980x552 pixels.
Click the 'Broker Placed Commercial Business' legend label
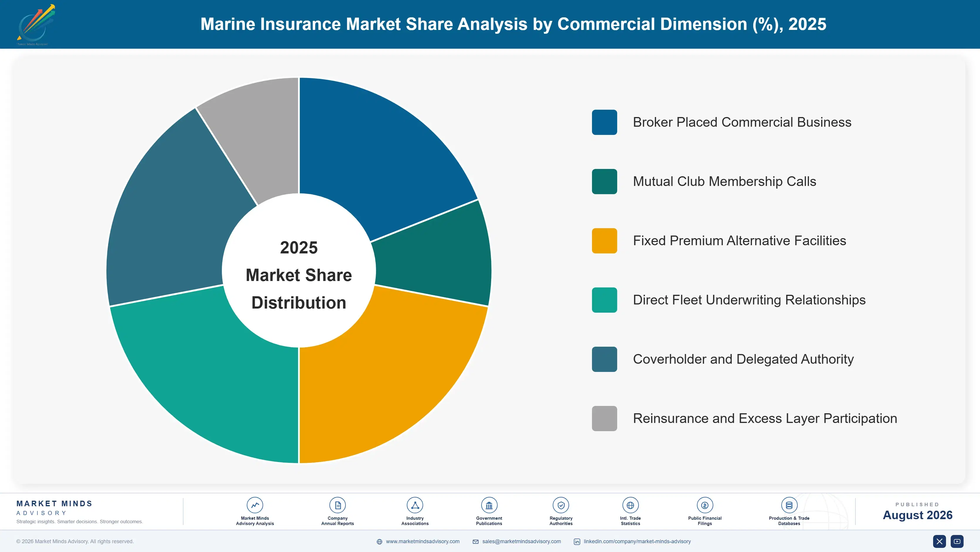pyautogui.click(x=742, y=122)
